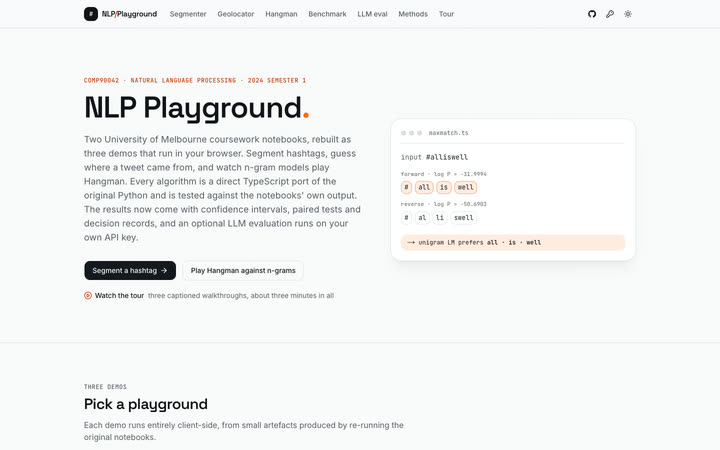Go to the Geolocator page
Viewport: 720px width, 450px height.
236,14
